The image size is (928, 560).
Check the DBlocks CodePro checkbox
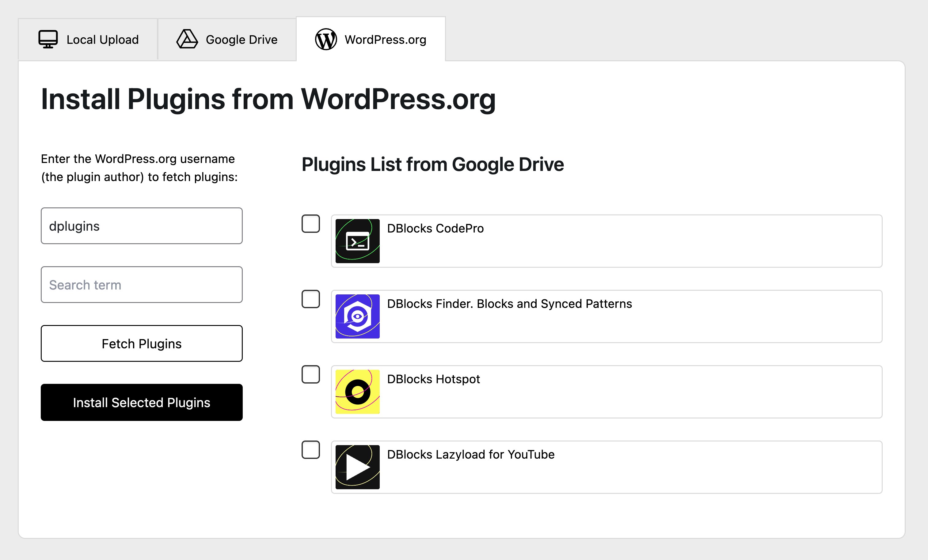(311, 224)
